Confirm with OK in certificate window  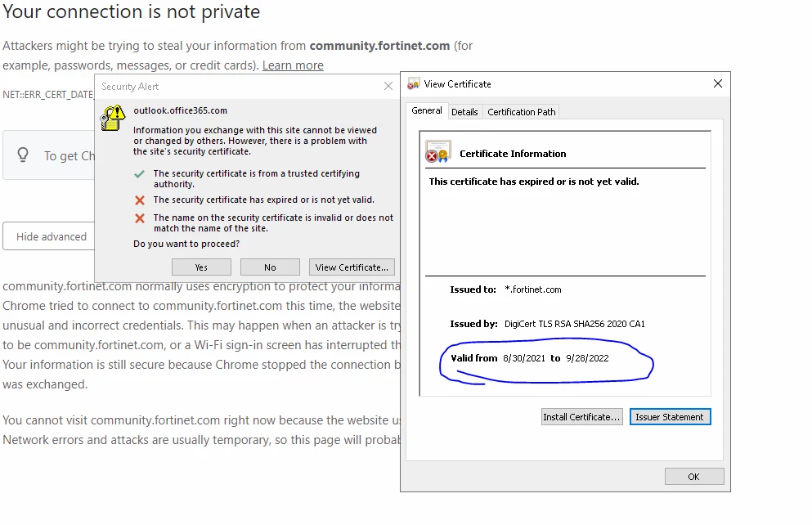click(694, 476)
